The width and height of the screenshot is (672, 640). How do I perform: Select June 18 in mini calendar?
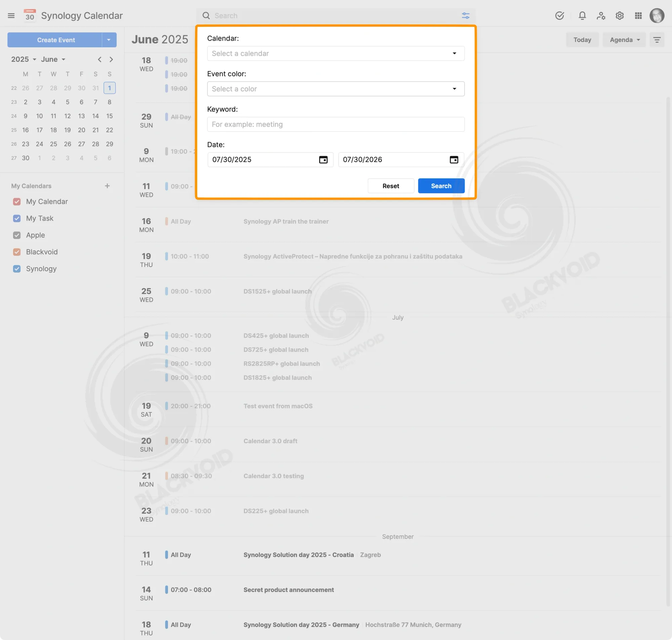pyautogui.click(x=53, y=130)
